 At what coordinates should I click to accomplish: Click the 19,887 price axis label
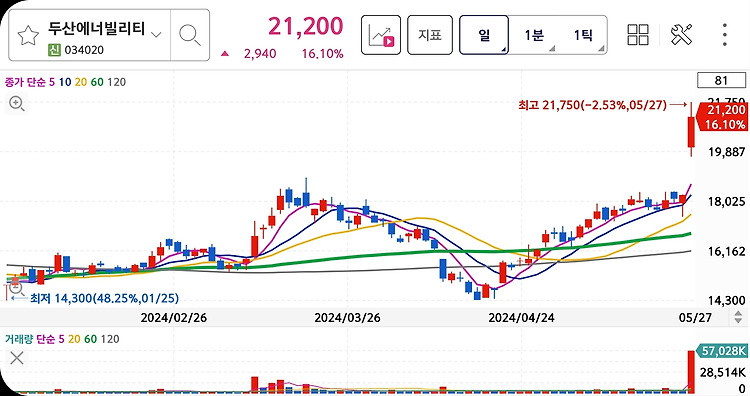coord(727,152)
